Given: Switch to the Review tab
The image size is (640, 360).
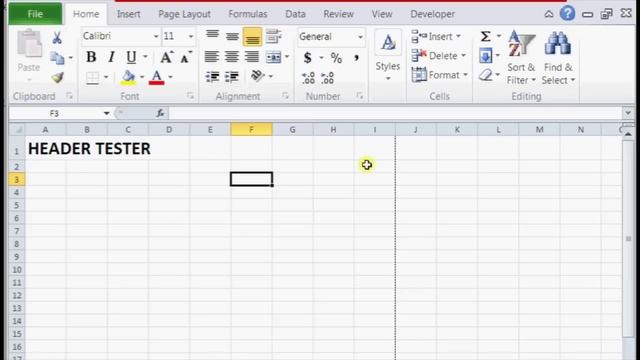Looking at the screenshot, I should click(x=338, y=14).
